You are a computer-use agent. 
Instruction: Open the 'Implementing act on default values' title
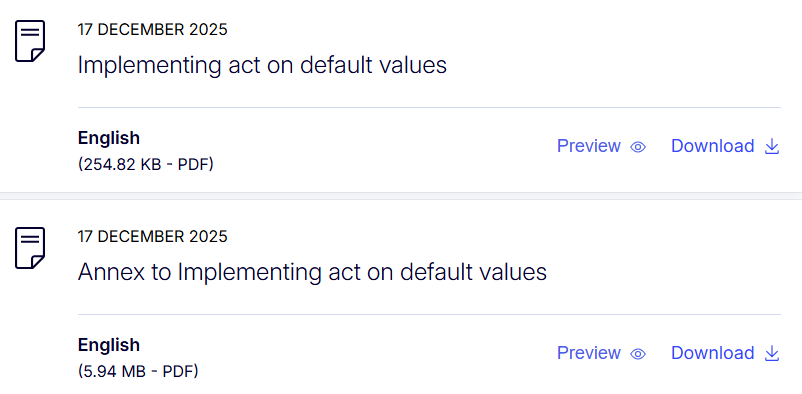tap(262, 65)
